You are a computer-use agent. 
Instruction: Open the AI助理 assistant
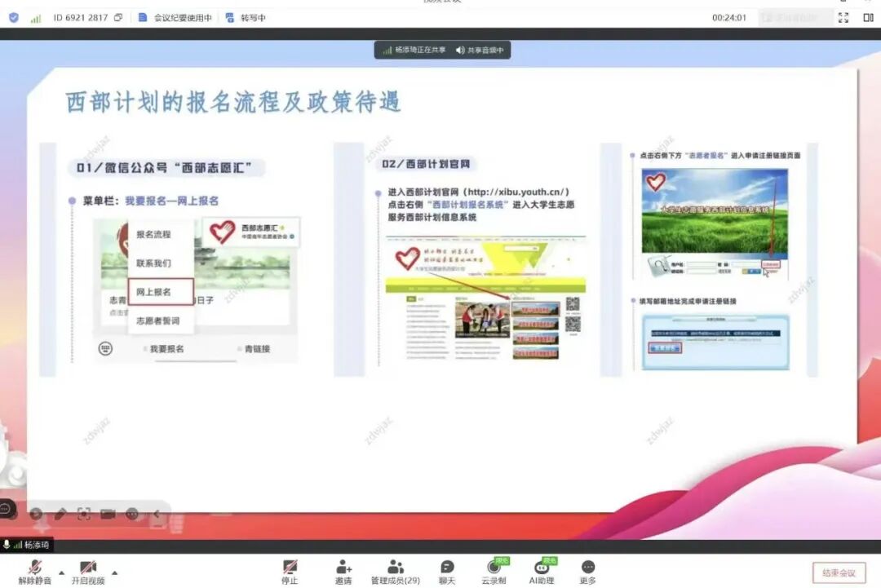tap(542, 573)
